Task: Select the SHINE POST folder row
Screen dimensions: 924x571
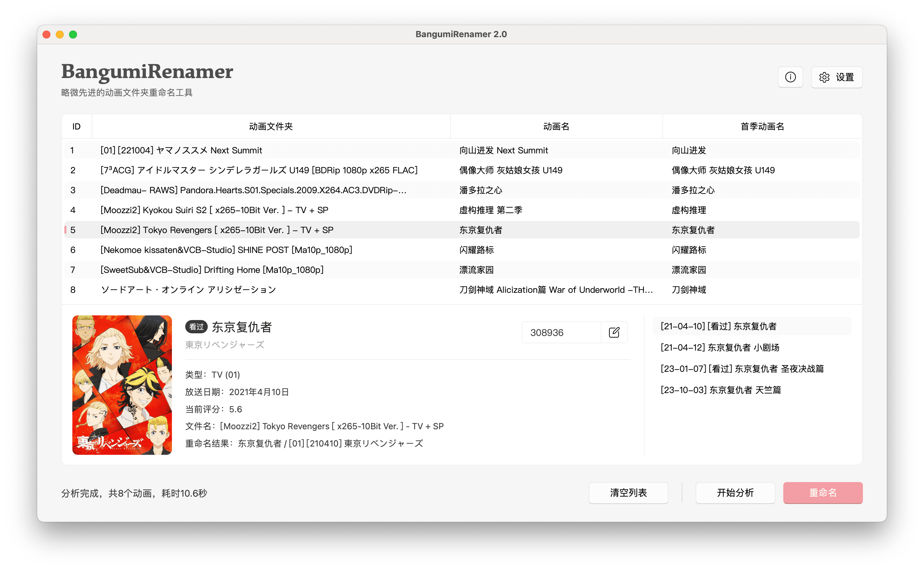Action: [x=226, y=250]
